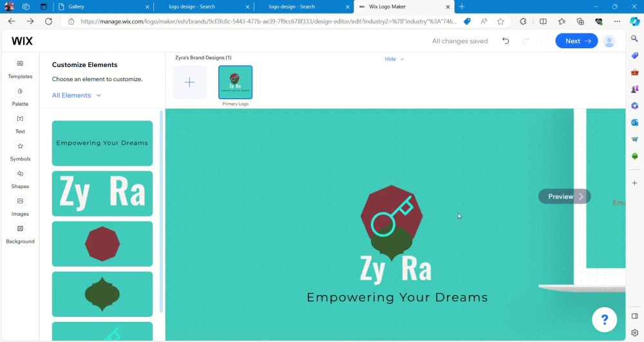Click the Zy Ra text on canvas
644x342 pixels.
395,269
